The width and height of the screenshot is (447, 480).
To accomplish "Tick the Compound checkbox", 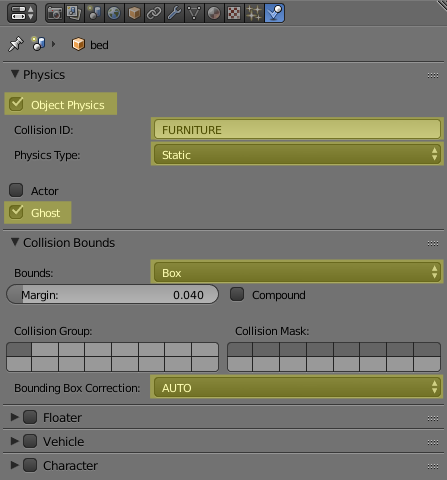I will point(237,294).
